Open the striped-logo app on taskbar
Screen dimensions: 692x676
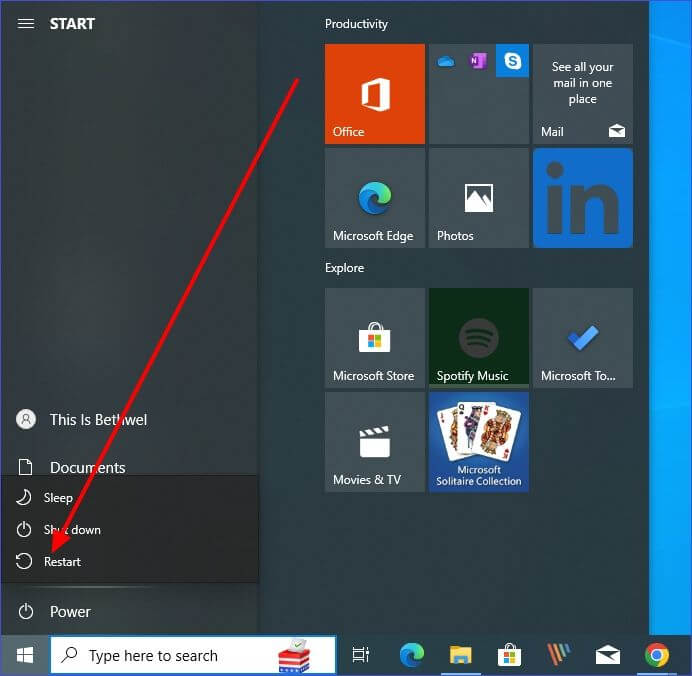[x=558, y=655]
